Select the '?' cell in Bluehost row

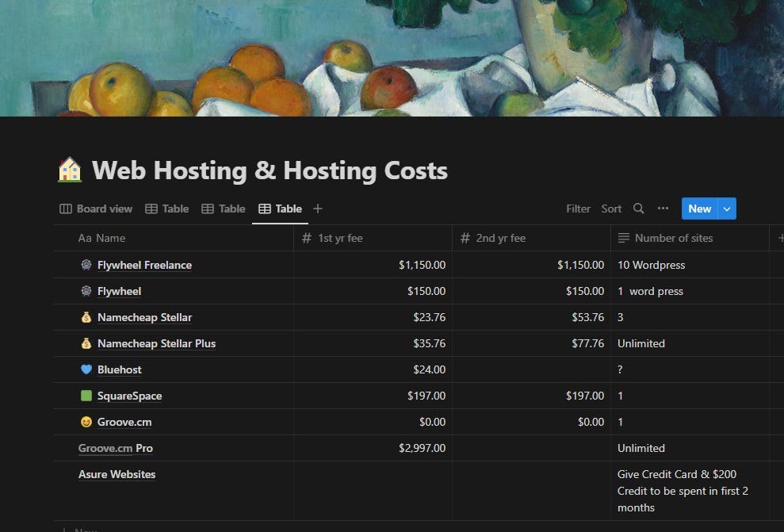tap(690, 369)
